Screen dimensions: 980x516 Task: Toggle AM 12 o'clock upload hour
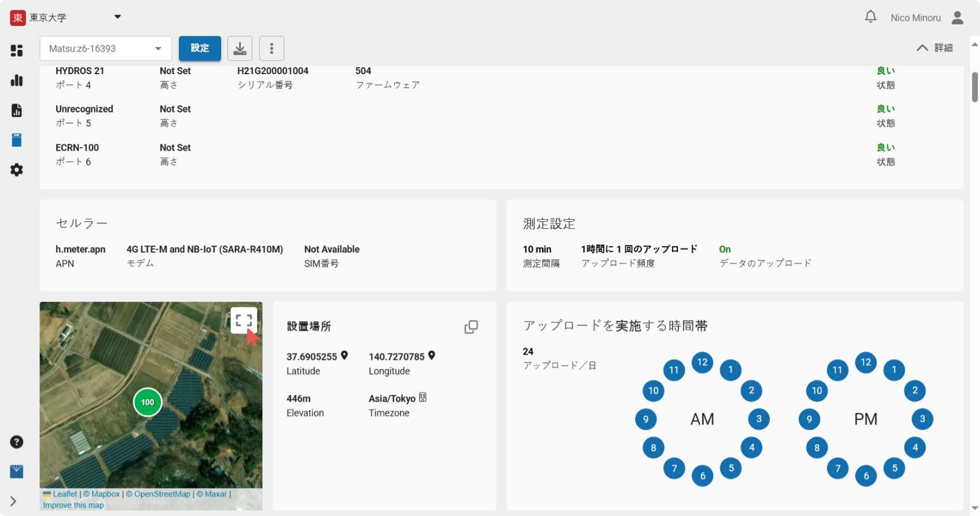coord(702,363)
